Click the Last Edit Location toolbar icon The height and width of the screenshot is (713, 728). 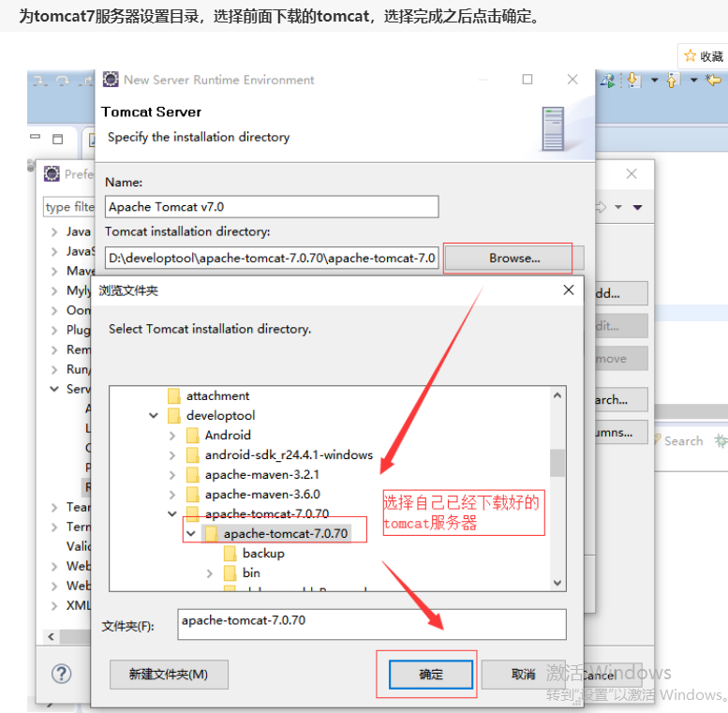point(714,80)
